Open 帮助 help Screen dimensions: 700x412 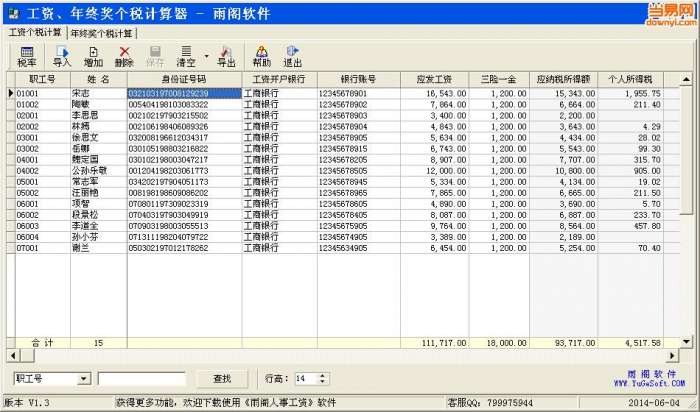[262, 57]
